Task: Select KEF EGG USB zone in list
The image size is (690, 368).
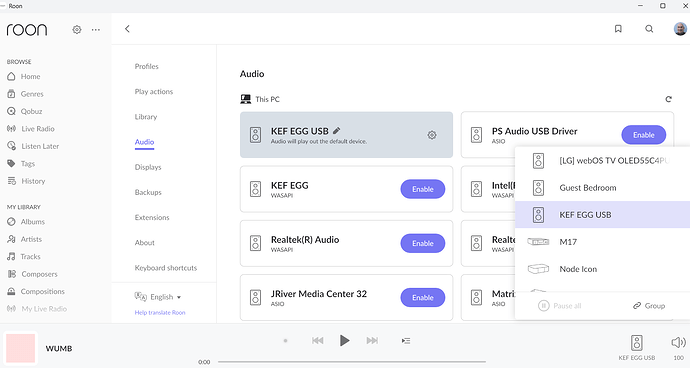Action: [x=602, y=215]
